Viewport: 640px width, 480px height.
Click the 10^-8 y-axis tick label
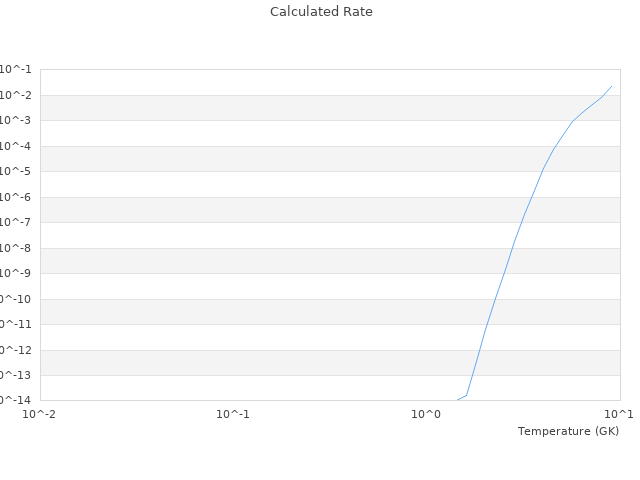click(x=15, y=248)
